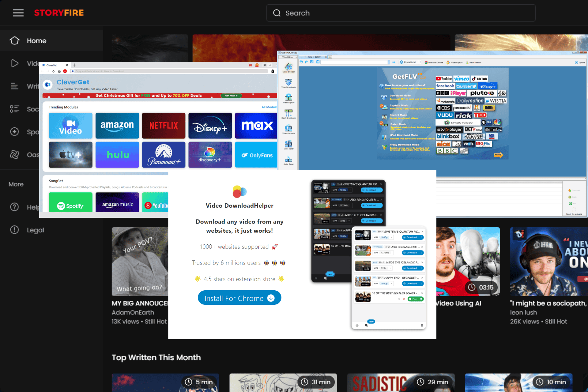Viewport: 588px width, 392px height.
Task: Click Proxy Download Mode guide in GetFLV
Action: point(406,147)
